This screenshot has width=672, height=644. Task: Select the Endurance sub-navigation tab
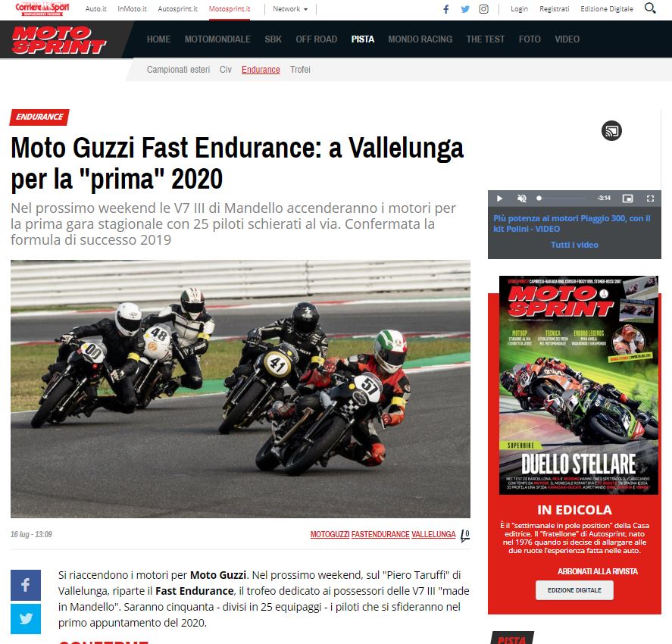[261, 70]
